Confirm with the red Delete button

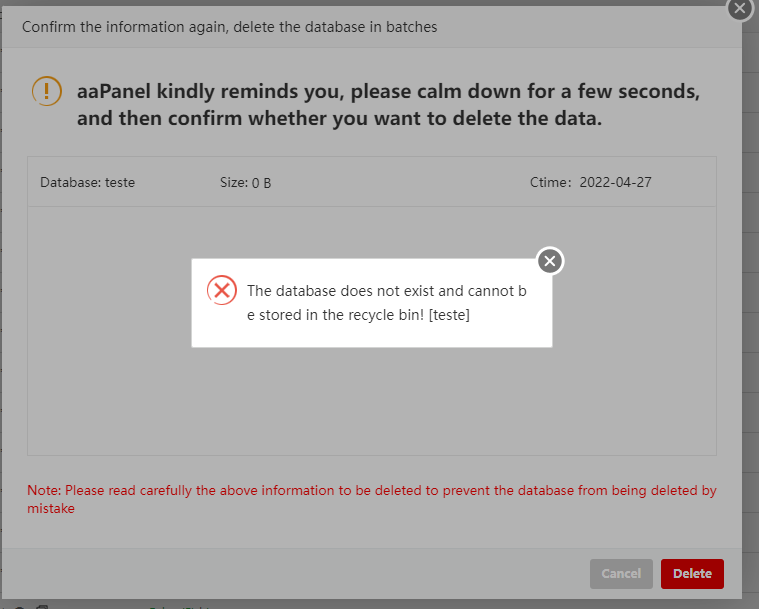pos(691,573)
